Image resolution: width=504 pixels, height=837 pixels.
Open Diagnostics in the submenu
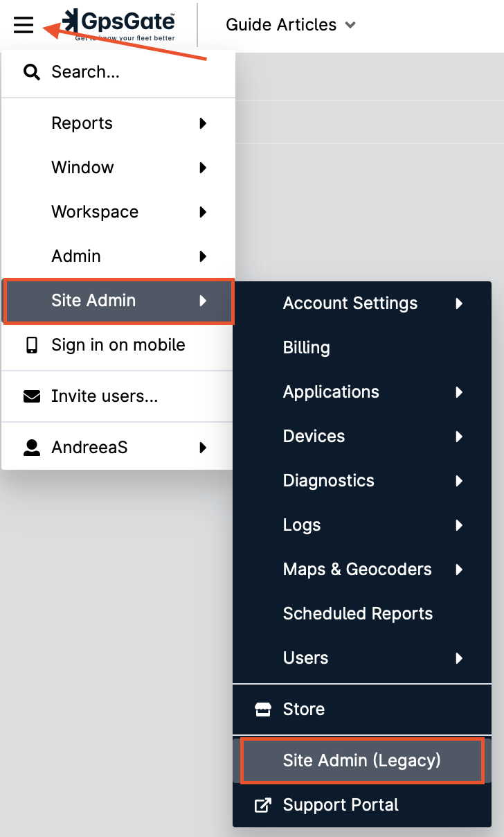pos(362,481)
